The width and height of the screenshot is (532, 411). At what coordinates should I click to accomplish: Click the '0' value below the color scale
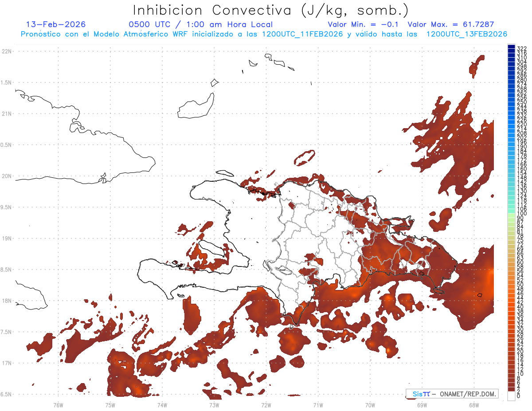tap(519, 396)
